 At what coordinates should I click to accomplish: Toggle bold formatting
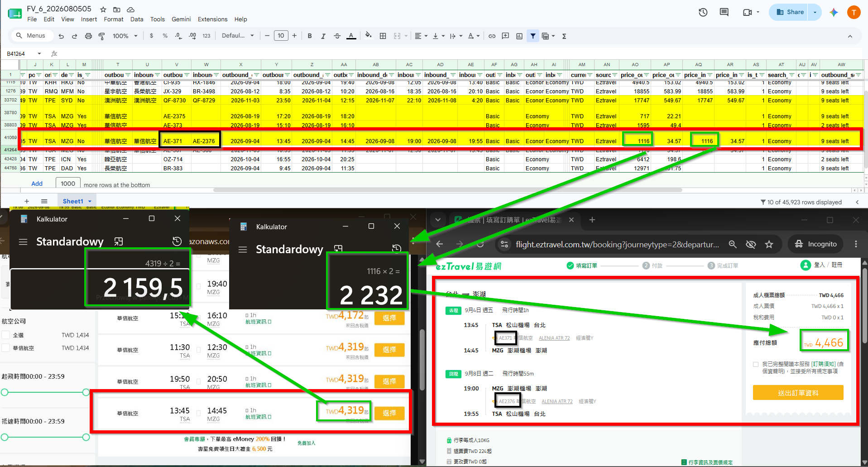[x=310, y=36]
